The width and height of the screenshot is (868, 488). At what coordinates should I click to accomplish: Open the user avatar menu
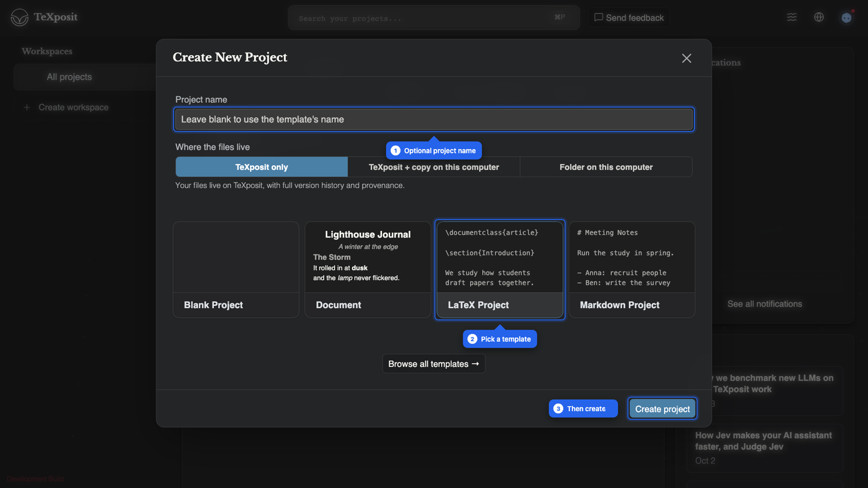pyautogui.click(x=846, y=17)
